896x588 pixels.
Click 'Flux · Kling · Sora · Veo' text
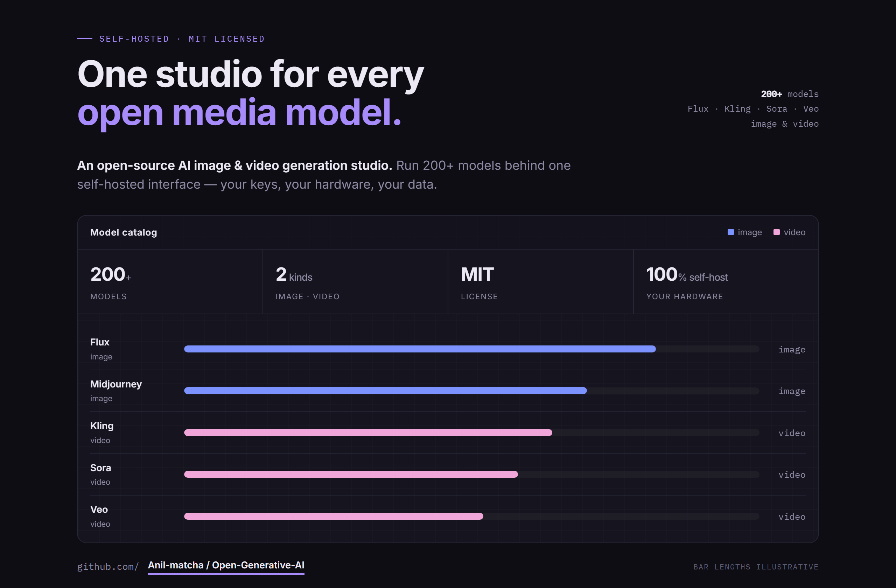tap(753, 109)
